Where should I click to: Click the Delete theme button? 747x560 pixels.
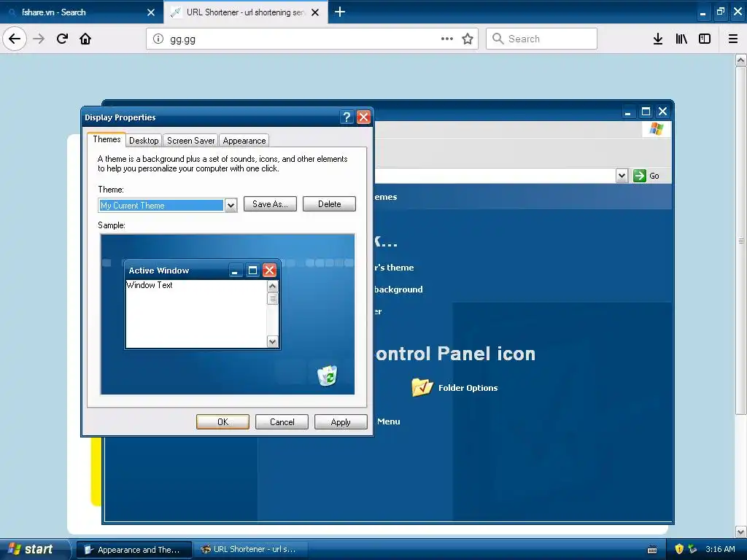pyautogui.click(x=329, y=204)
